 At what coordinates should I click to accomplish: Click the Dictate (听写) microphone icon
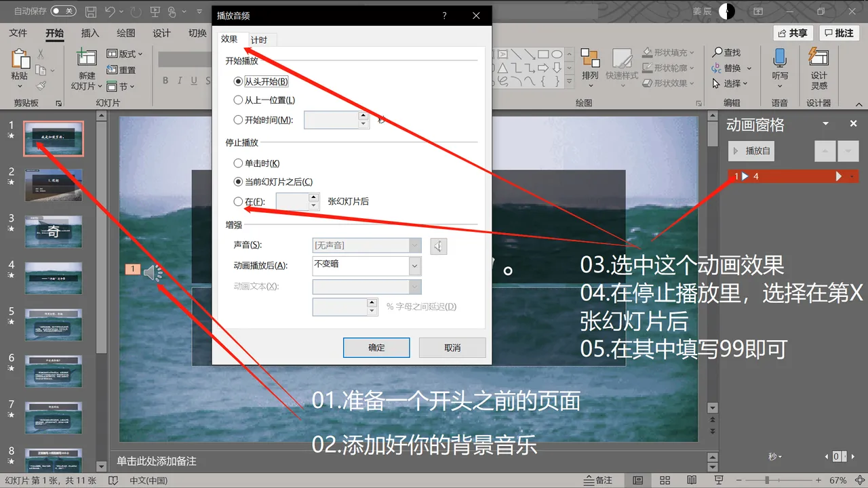pos(780,57)
